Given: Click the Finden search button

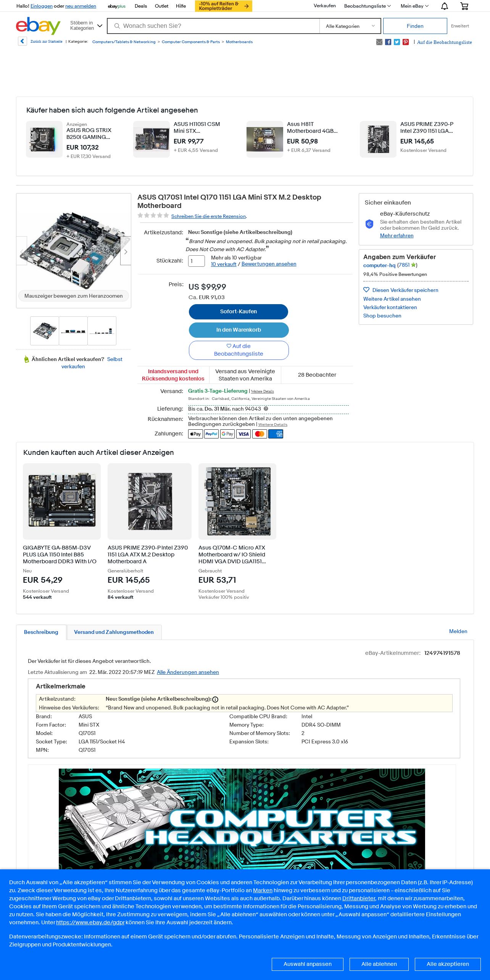Looking at the screenshot, I should [415, 26].
